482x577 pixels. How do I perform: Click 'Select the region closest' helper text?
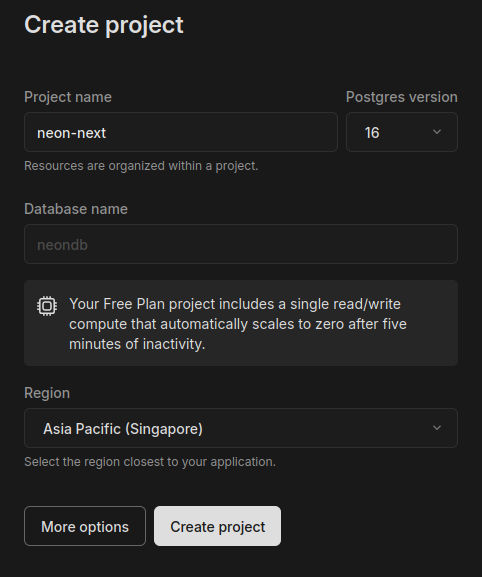click(150, 462)
